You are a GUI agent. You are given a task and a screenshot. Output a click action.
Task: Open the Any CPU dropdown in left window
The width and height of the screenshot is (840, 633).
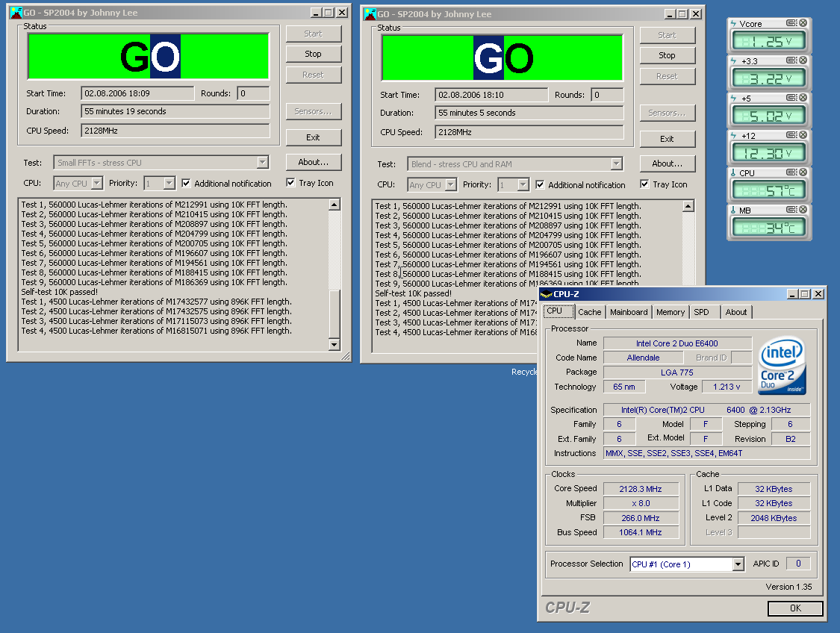pos(96,183)
